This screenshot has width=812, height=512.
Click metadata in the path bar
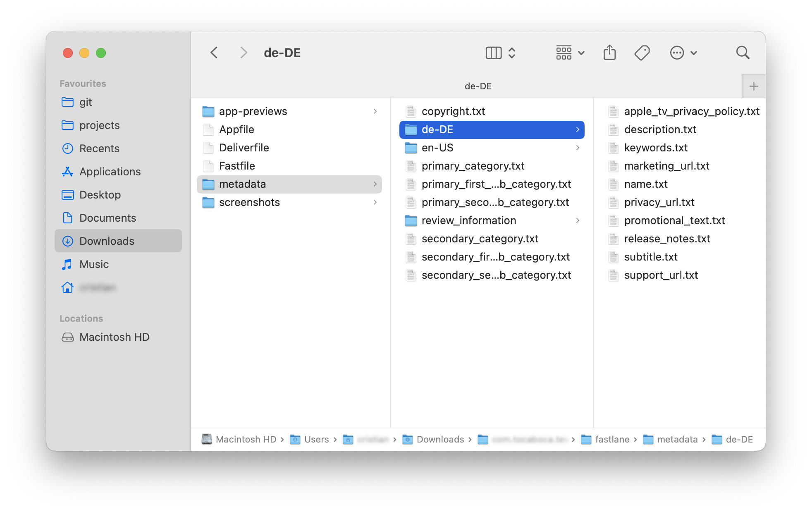(x=670, y=439)
